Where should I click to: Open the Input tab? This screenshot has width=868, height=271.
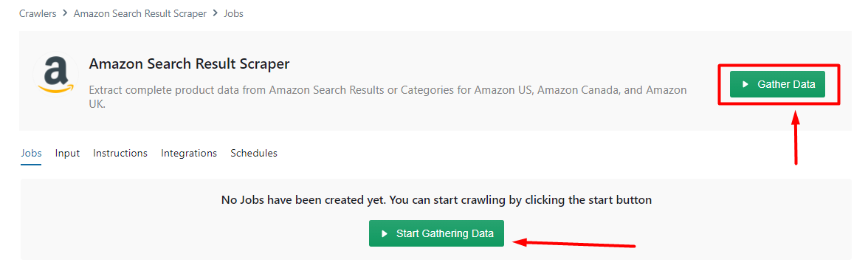(x=68, y=154)
